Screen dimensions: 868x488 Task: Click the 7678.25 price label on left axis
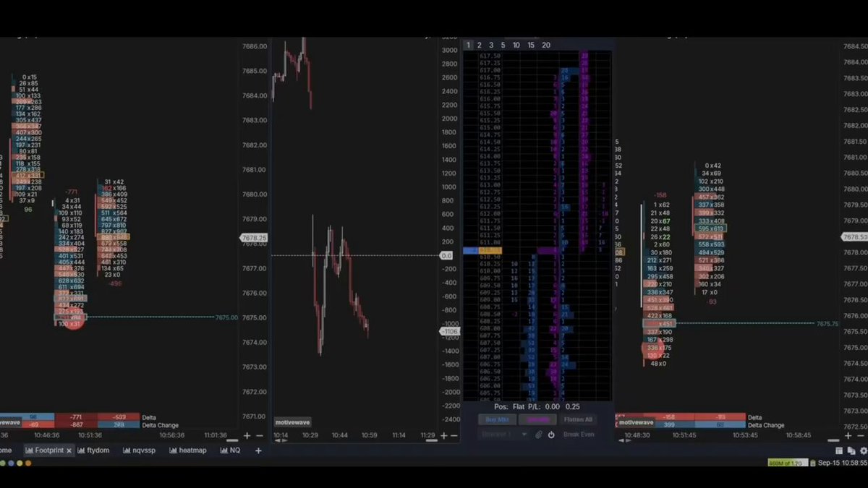(254, 237)
